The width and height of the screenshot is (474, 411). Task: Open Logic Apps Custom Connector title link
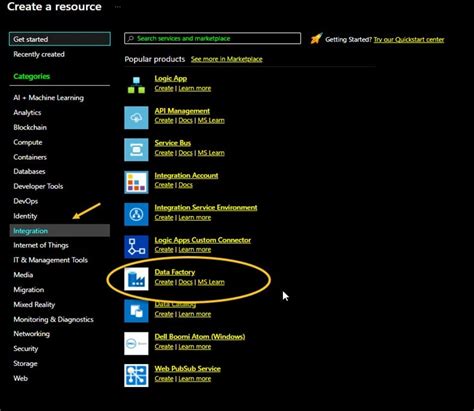[203, 240]
